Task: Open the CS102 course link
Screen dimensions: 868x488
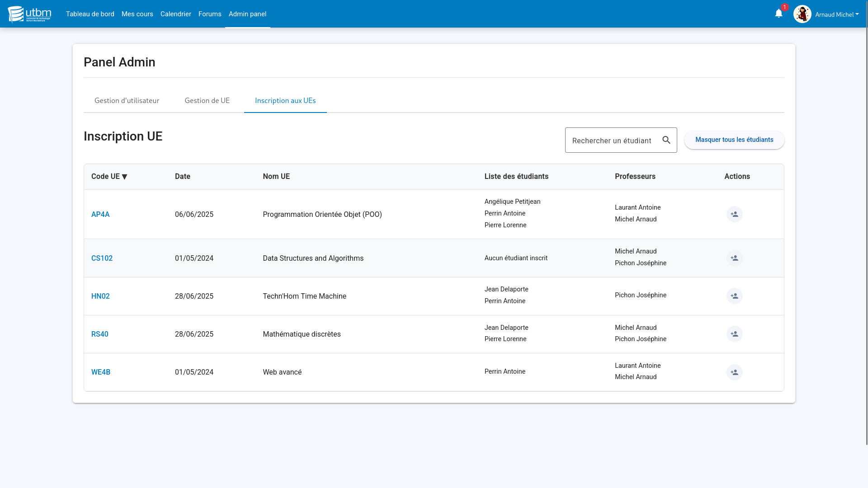Action: click(x=102, y=258)
